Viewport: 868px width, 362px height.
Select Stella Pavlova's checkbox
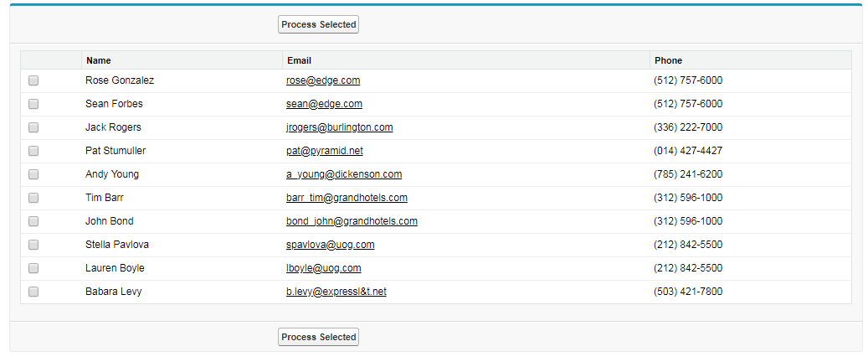tap(33, 246)
